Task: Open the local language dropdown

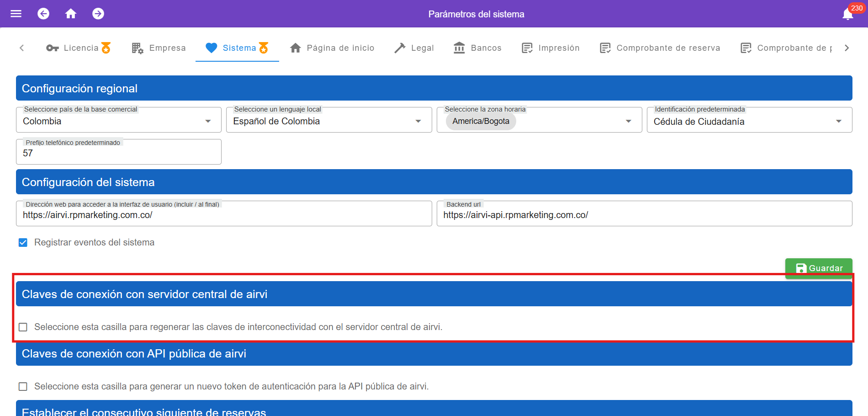Action: pos(418,121)
